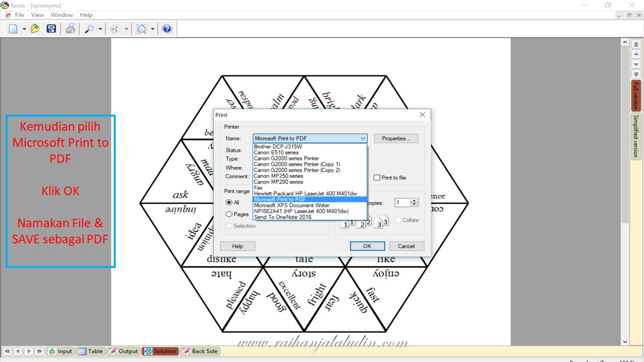644x362 pixels.
Task: Go to next page arrow at bottom
Action: 29,351
